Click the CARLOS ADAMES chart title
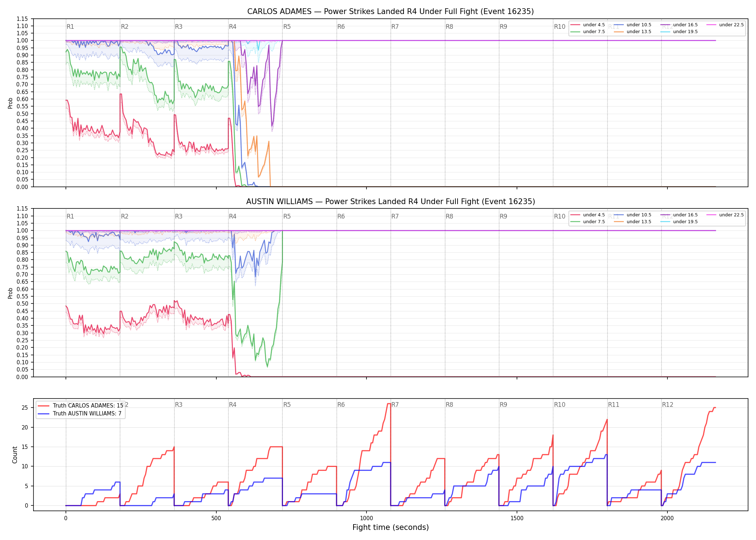Screen dimensions: 756x540 coord(390,12)
